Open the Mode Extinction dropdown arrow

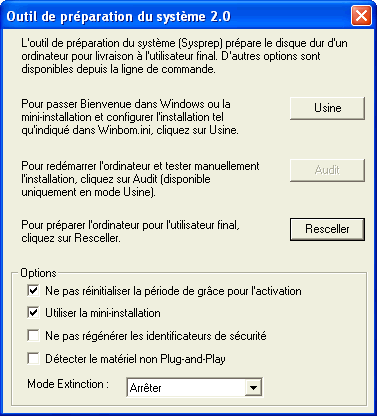pyautogui.click(x=253, y=387)
